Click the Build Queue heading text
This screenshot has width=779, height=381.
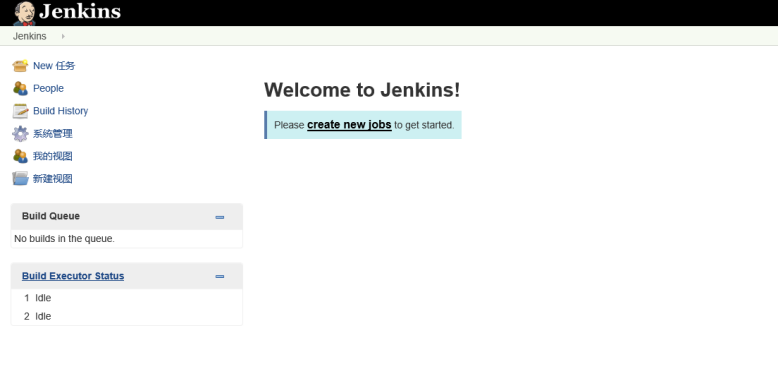tap(51, 216)
